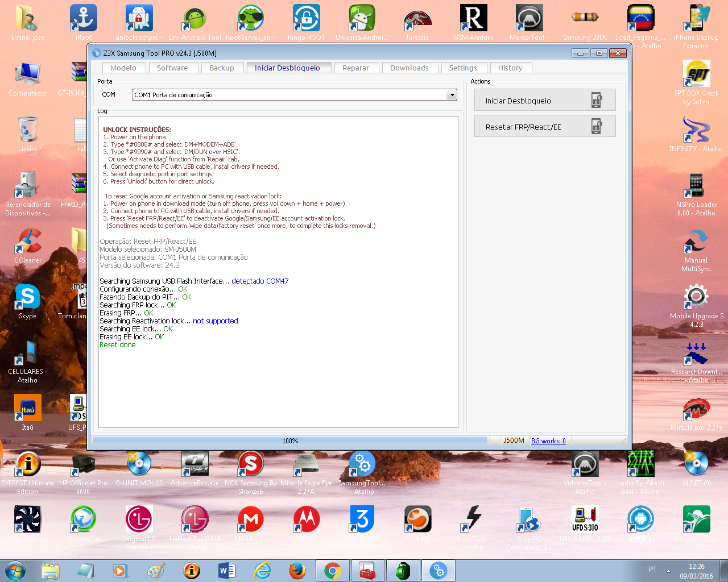This screenshot has height=582, width=728.
Task: Click the PT language indicator in taskbar
Action: coord(652,569)
